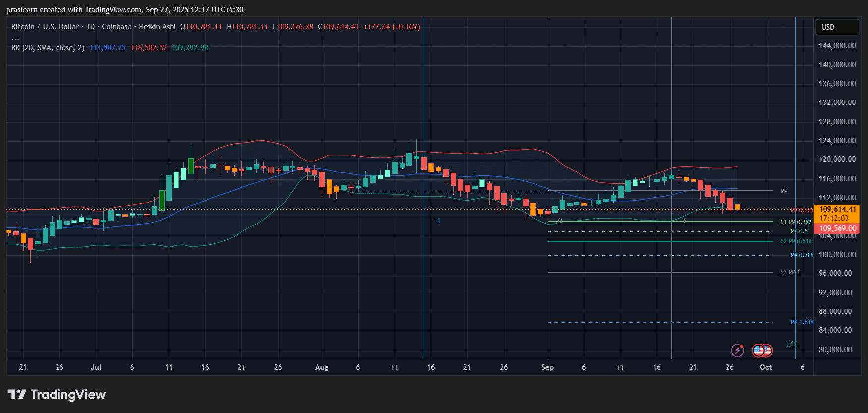Open the USD currency selector

[x=837, y=27]
